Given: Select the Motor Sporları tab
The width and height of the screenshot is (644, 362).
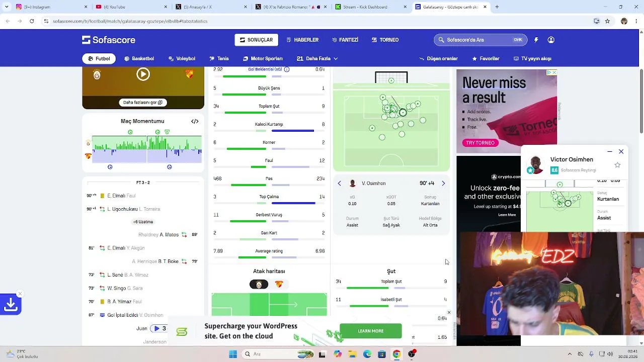Looking at the screenshot, I should pos(263,59).
